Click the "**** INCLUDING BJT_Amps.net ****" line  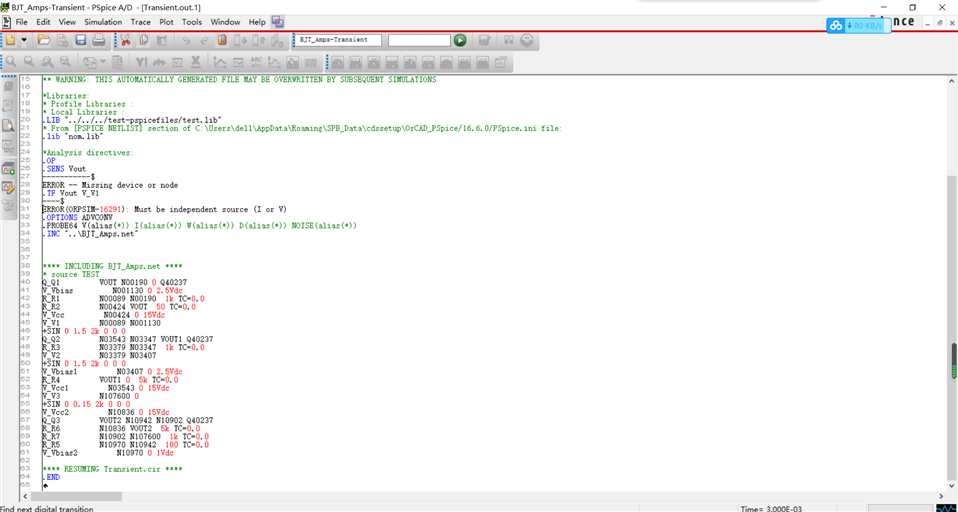[x=112, y=266]
